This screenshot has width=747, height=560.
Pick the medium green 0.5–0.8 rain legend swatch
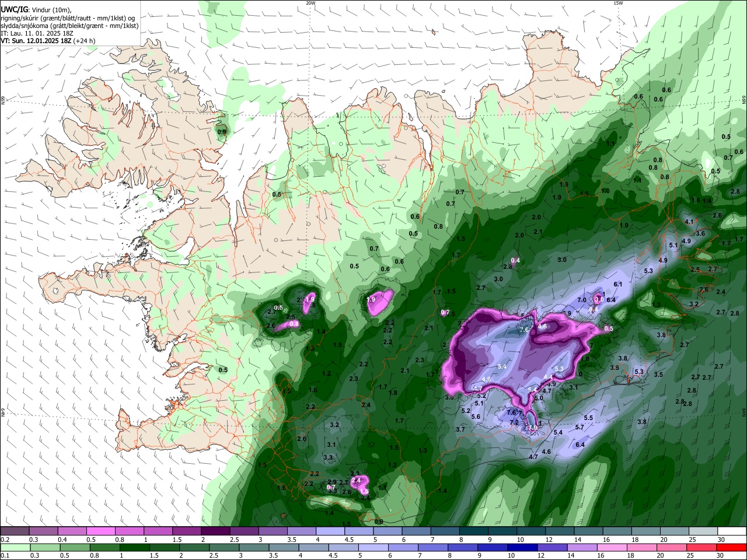(75, 547)
